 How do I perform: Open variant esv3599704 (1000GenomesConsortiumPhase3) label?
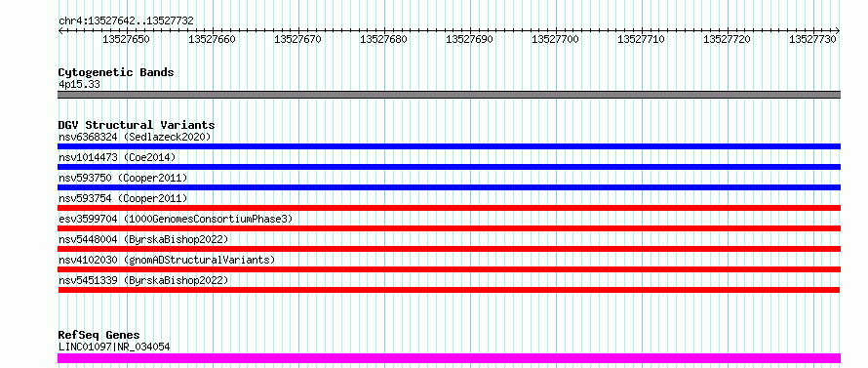coord(176,219)
